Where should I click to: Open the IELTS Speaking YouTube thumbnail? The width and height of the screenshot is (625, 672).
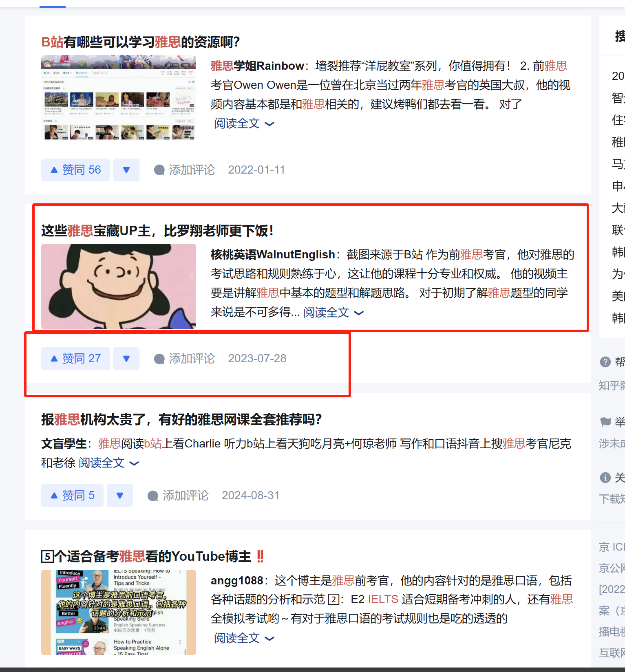[119, 613]
